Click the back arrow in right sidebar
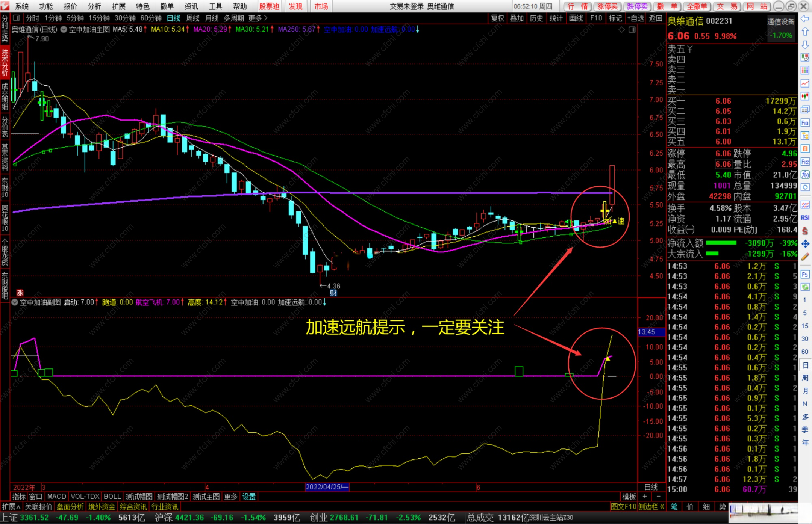 (x=805, y=19)
